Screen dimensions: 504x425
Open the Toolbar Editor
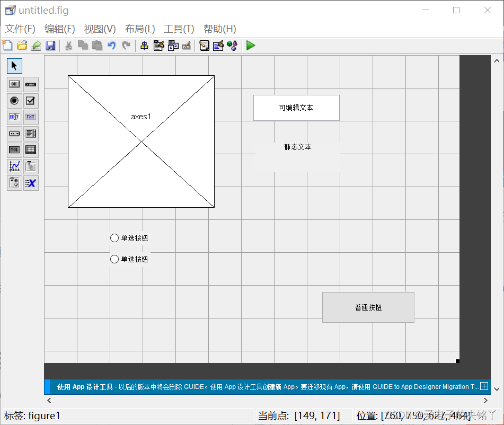(x=187, y=46)
